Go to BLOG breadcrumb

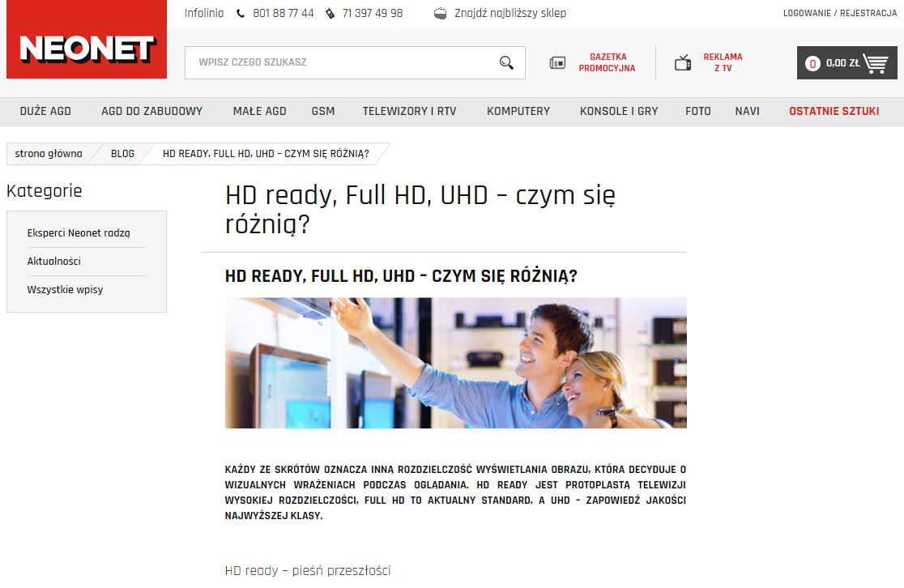point(122,154)
